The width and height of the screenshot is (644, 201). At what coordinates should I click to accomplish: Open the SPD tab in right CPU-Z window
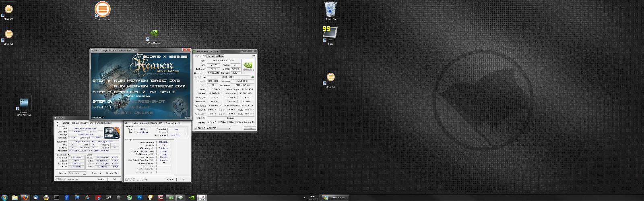(x=161, y=123)
